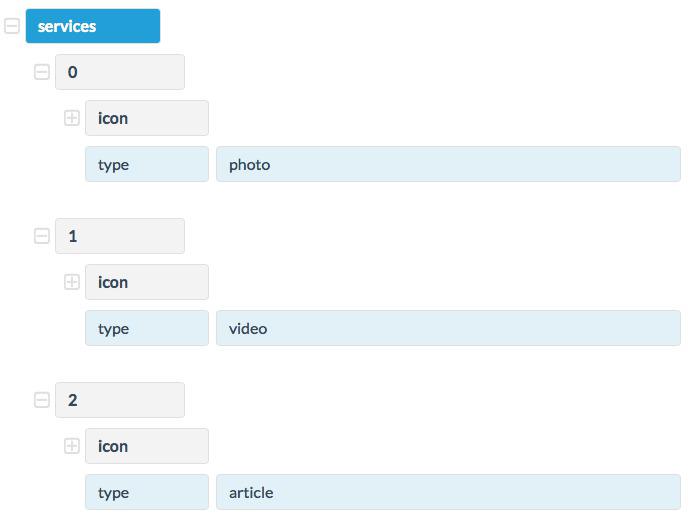Collapse array item 0
The image size is (690, 523).
[x=42, y=72]
